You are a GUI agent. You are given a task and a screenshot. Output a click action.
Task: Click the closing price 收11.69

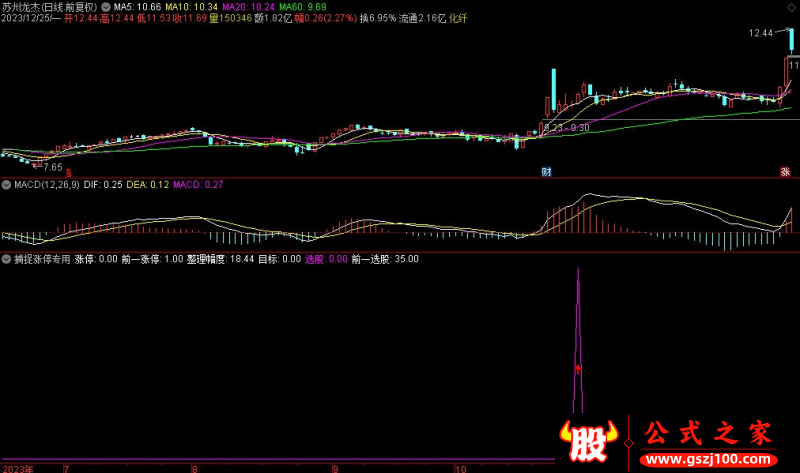[190, 18]
